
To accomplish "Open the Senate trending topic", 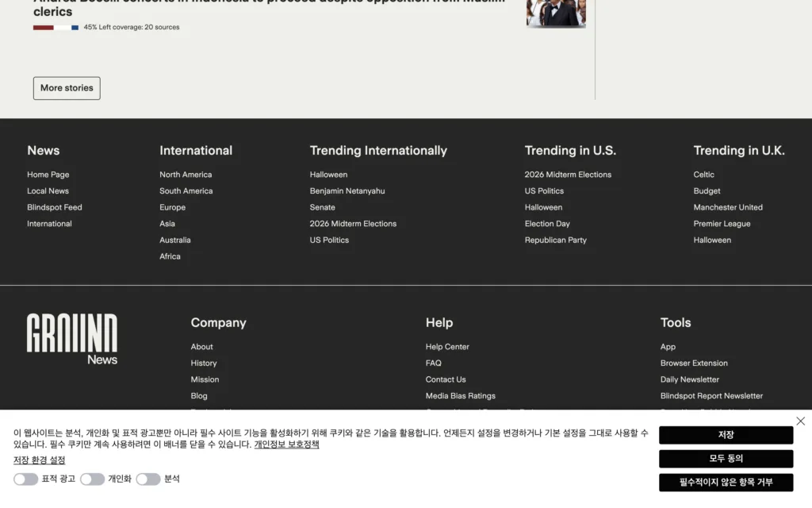I will pos(322,207).
